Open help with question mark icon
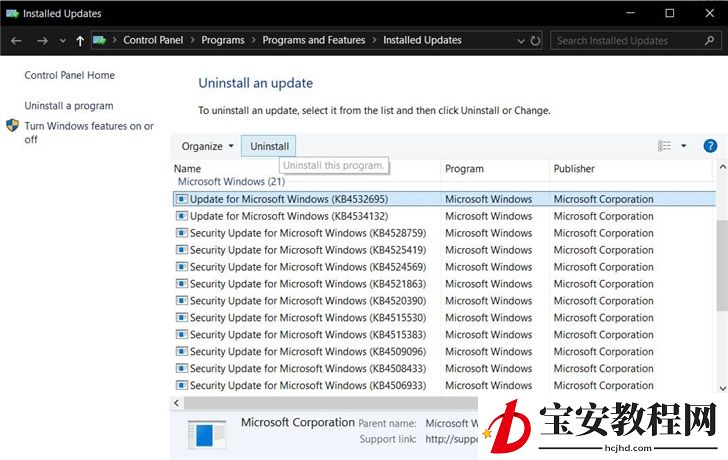This screenshot has width=728, height=460. coord(710,146)
